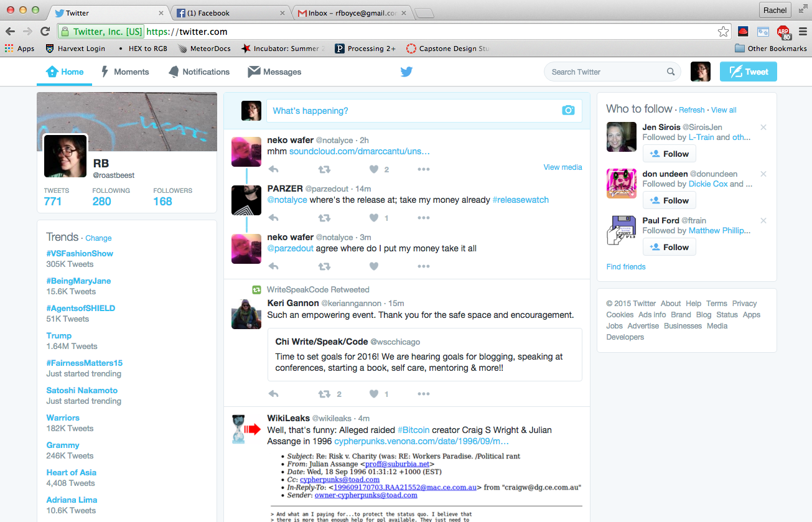Like PARZER's releasewatch tweet

(x=374, y=218)
